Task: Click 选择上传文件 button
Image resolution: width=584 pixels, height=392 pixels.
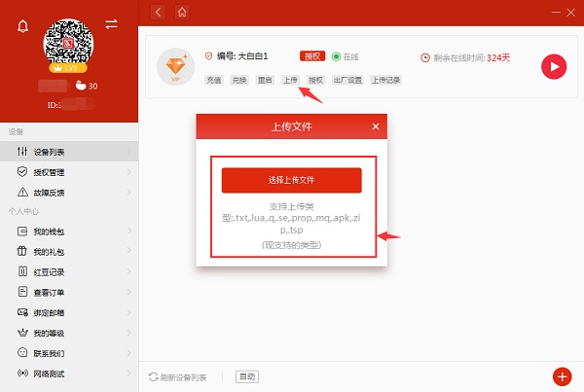Action: pos(291,180)
